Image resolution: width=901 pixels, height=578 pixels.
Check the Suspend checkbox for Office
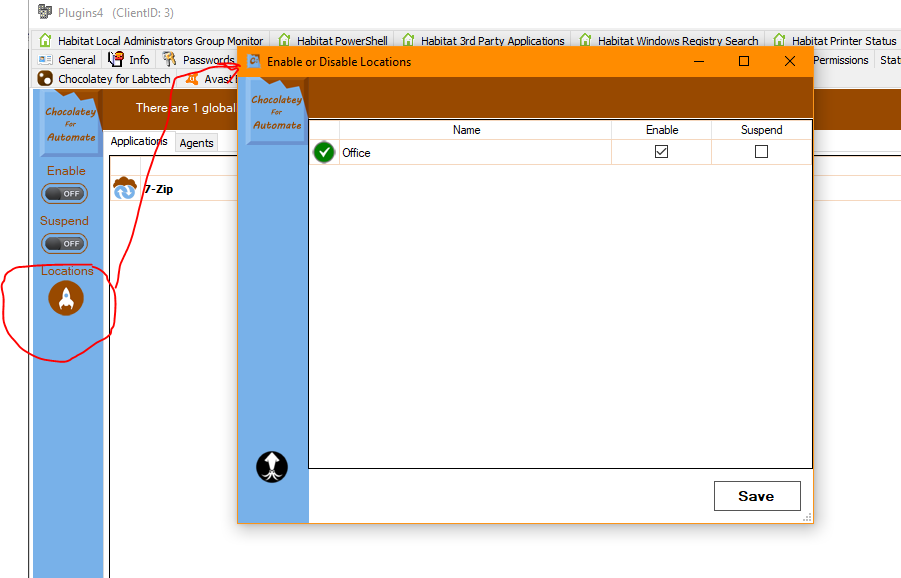click(761, 152)
